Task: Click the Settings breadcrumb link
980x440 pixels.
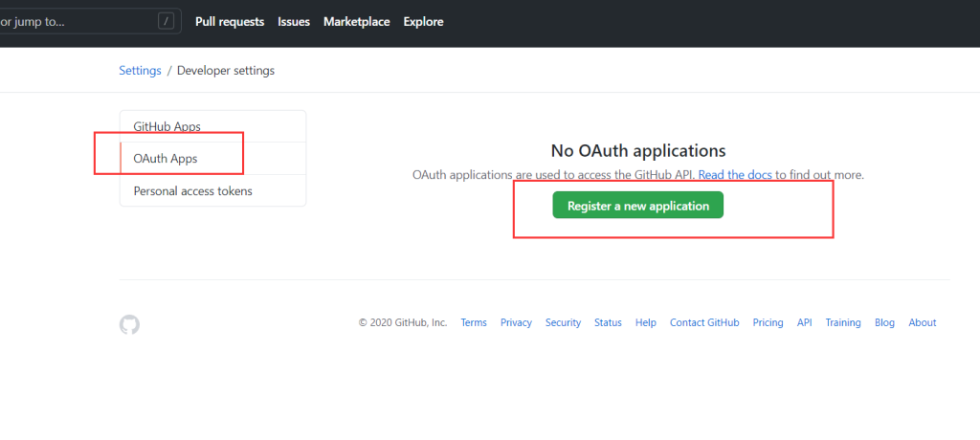Action: tap(140, 70)
